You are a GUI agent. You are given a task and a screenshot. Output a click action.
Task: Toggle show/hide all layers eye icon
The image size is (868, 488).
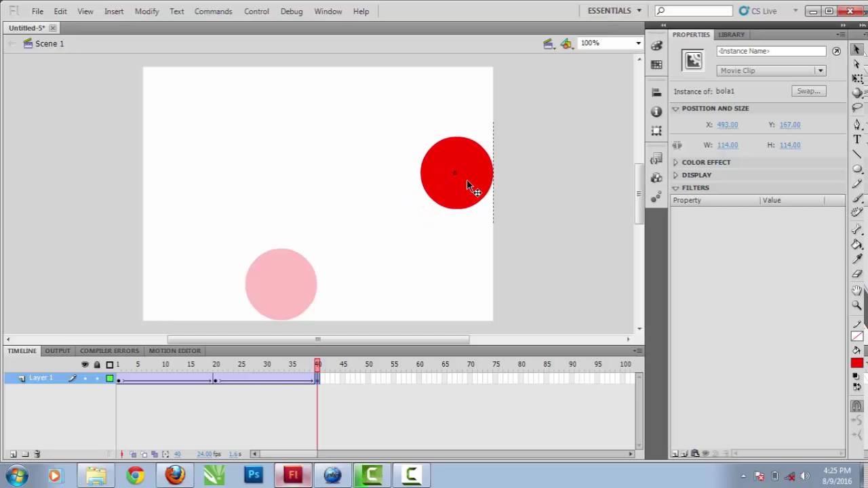click(85, 365)
